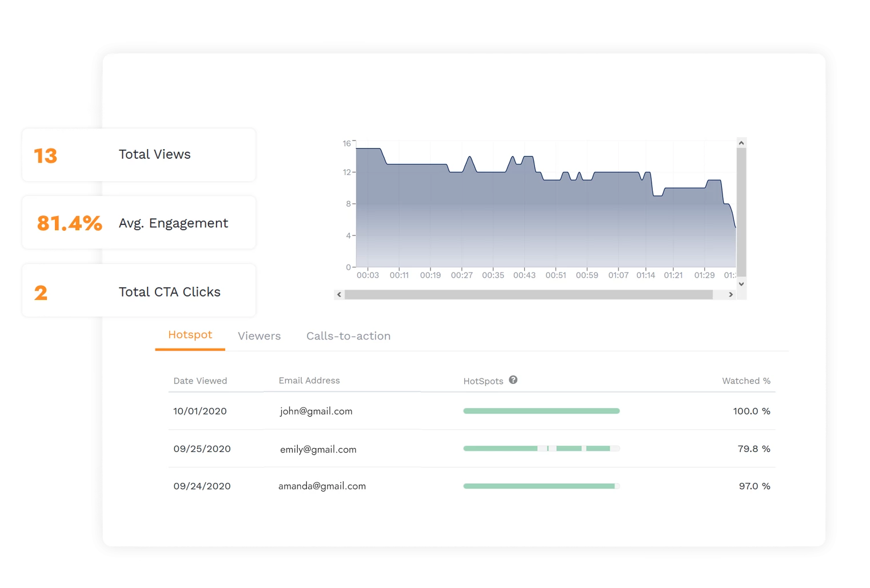Click the date 09/24/2020

pyautogui.click(x=202, y=486)
